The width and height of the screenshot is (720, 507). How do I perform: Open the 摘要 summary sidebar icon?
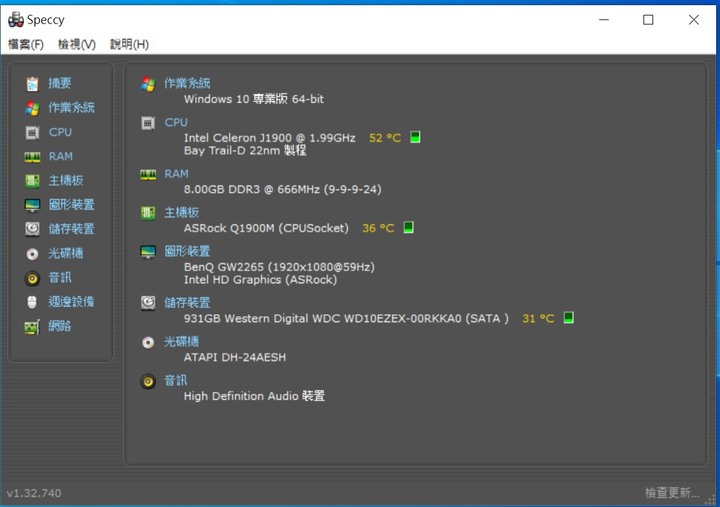click(32, 84)
